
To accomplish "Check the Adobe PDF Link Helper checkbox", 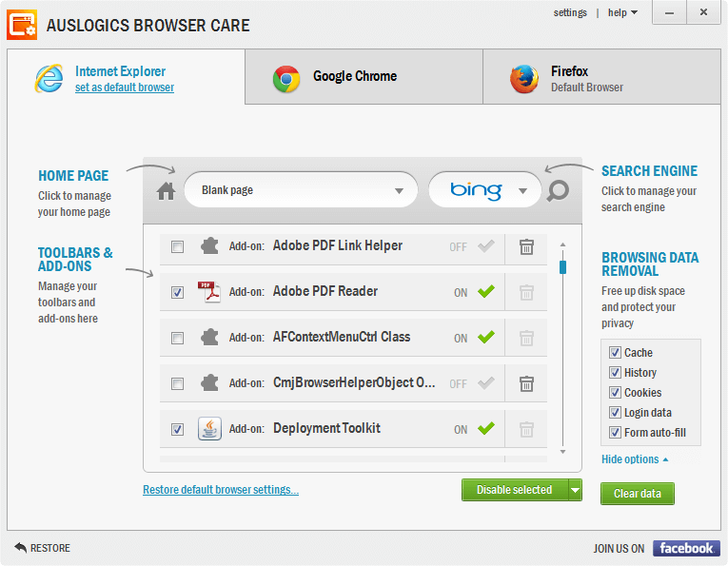I will 177,246.
